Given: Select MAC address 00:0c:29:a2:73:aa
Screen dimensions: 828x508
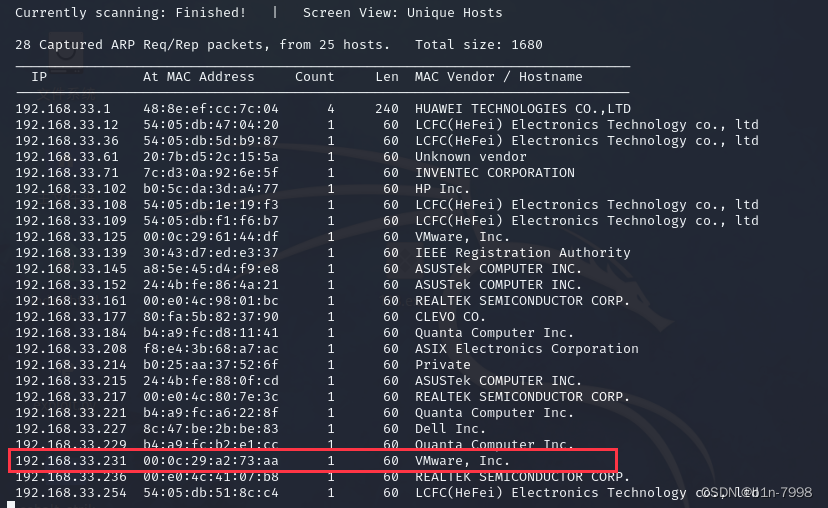Looking at the screenshot, I should click(211, 460).
